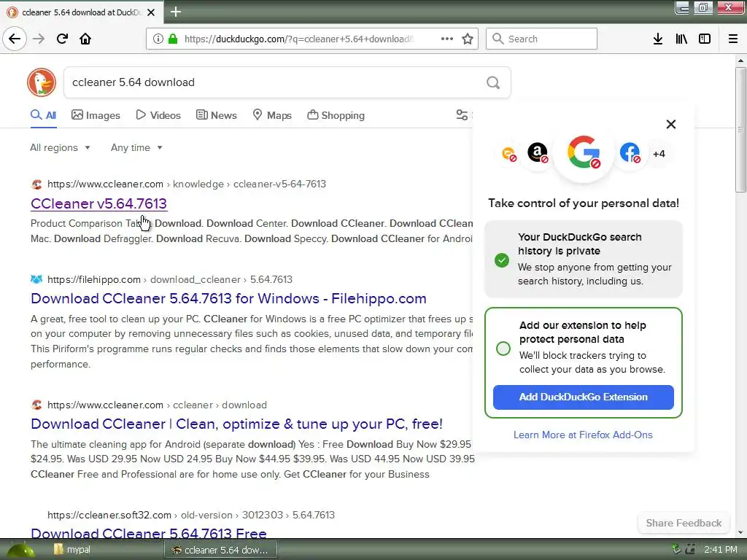Show site information icon in address bar
The image size is (747, 560).
158,39
